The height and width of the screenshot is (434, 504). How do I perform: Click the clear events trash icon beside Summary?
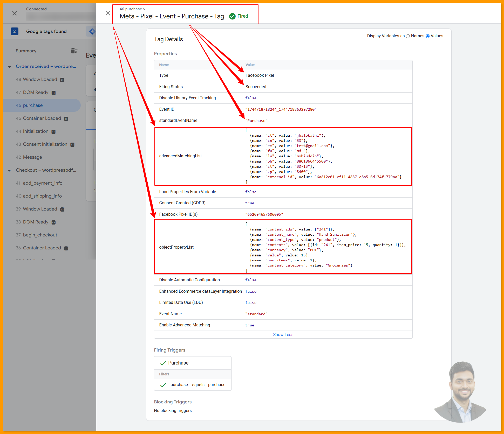[74, 51]
